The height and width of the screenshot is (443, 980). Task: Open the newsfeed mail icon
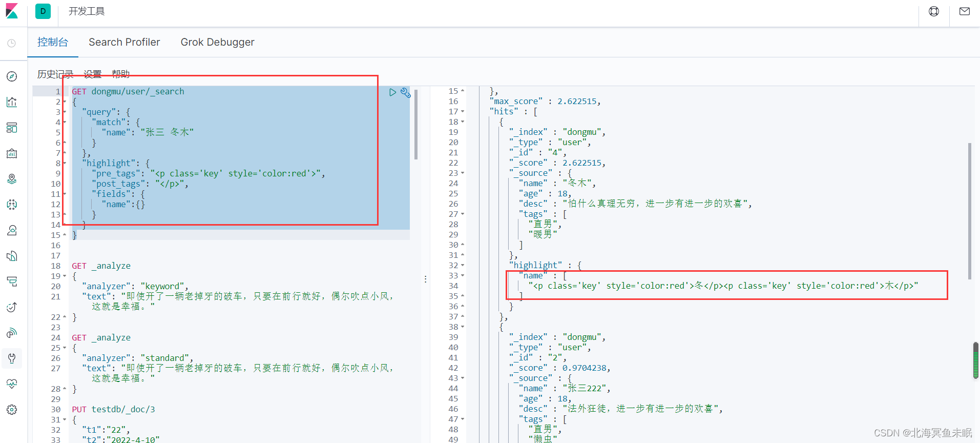[x=965, y=11]
